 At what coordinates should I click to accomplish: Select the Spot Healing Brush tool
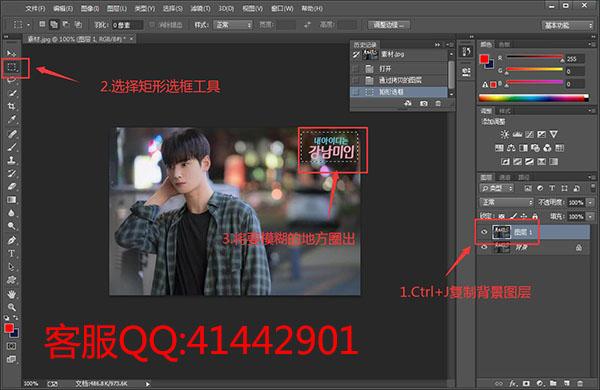[12, 134]
